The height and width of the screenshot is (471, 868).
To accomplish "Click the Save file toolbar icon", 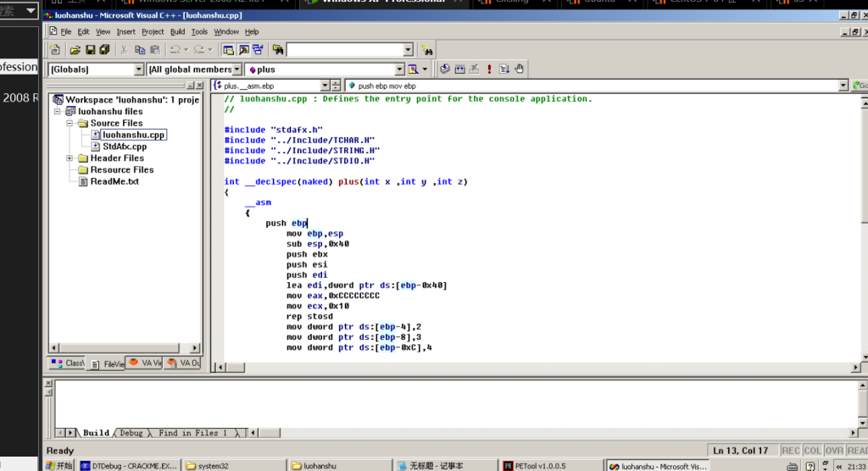I will [x=90, y=51].
